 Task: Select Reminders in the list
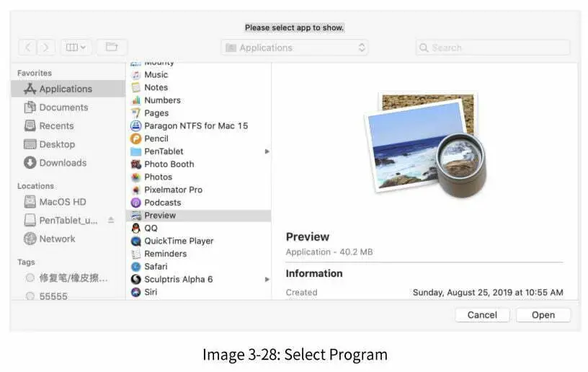click(x=166, y=254)
